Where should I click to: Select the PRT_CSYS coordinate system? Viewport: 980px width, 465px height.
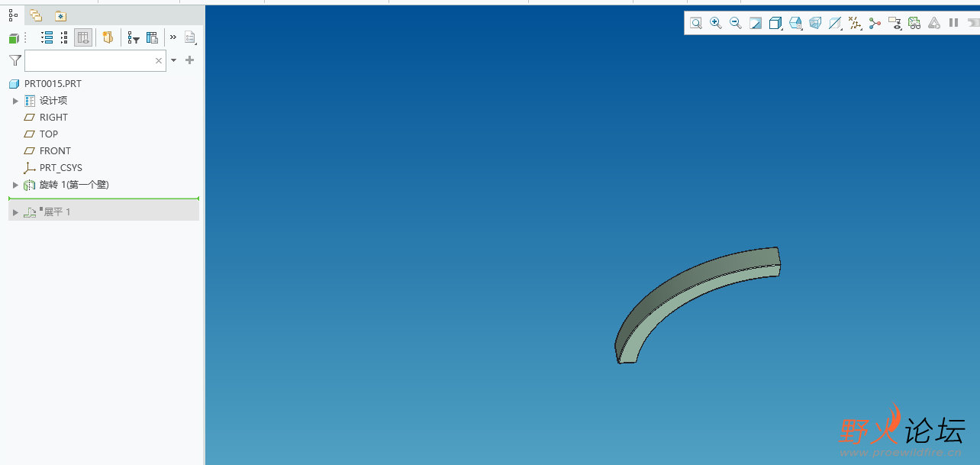pyautogui.click(x=61, y=168)
